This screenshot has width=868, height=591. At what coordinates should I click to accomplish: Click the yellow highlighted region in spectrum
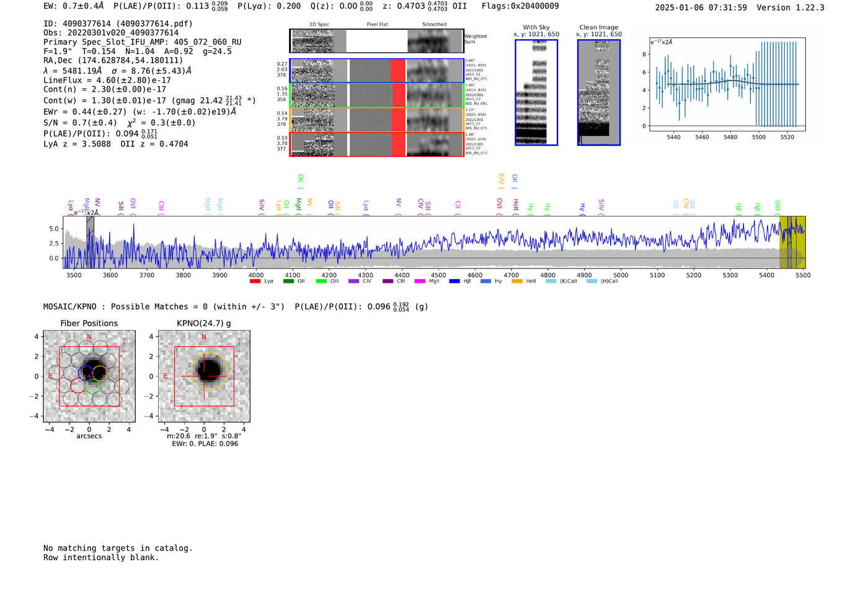(x=792, y=242)
